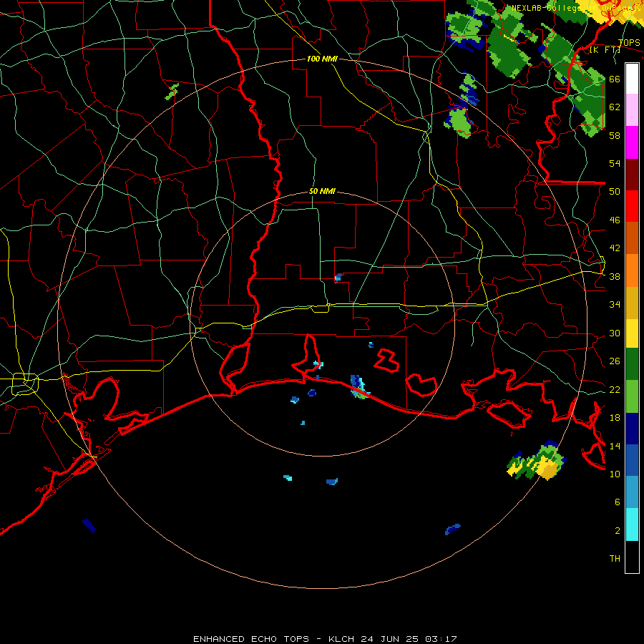Click the 'TH' threshold label
The width and height of the screenshot is (644, 644).
point(615,559)
